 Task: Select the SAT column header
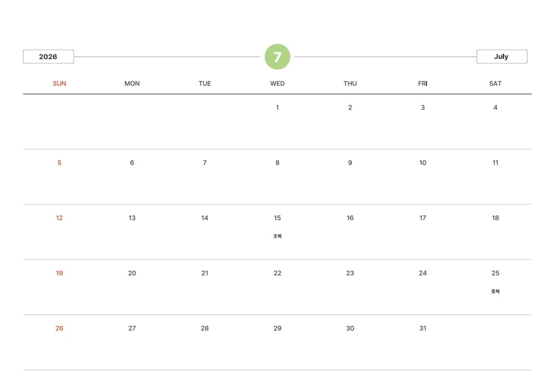pyautogui.click(x=496, y=84)
